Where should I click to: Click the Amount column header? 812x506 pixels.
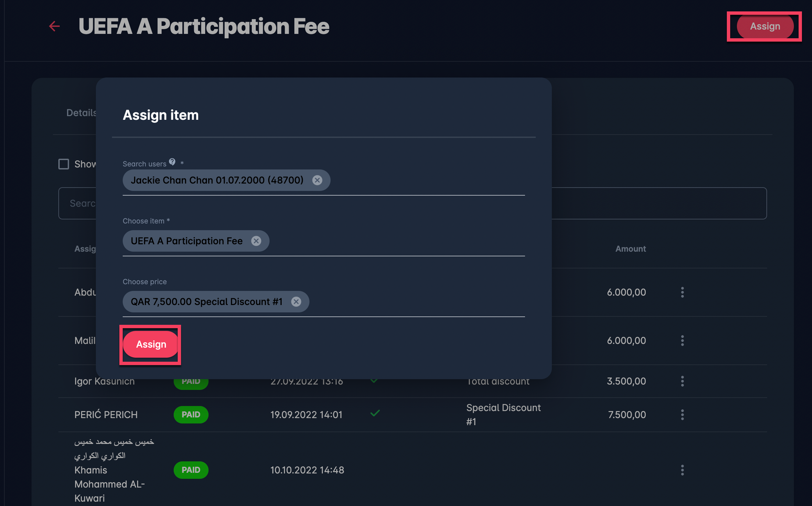pos(630,249)
